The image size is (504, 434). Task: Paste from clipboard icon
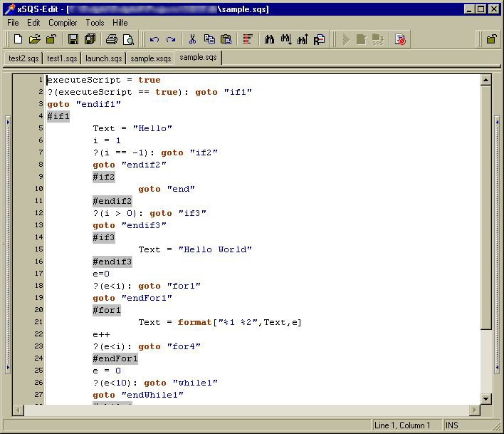coord(226,39)
